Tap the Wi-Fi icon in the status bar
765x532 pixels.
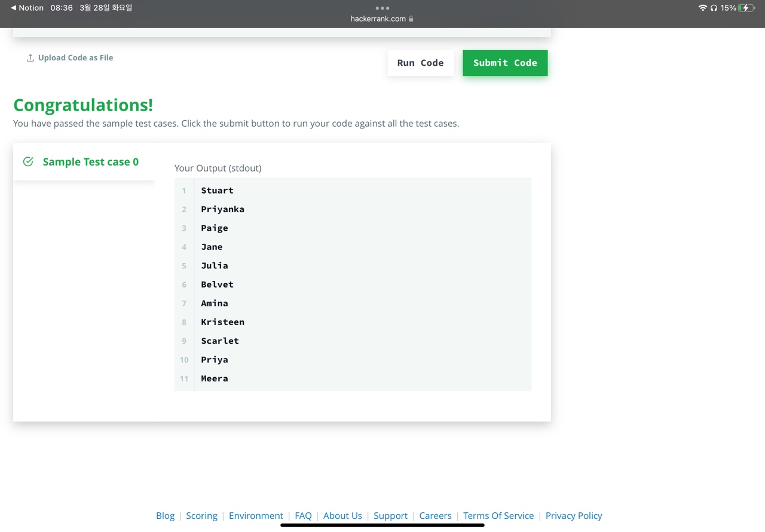(x=703, y=8)
